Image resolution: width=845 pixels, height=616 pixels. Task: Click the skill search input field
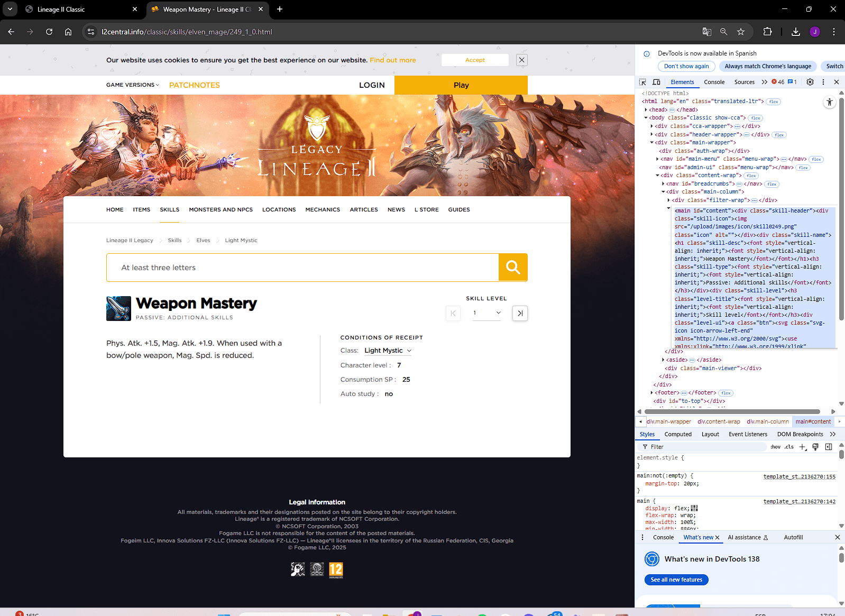pyautogui.click(x=302, y=268)
